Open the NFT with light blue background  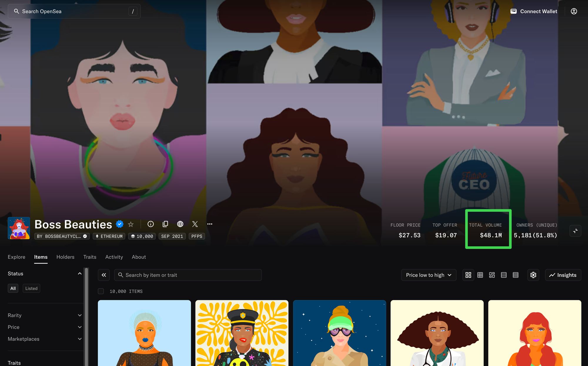144,333
